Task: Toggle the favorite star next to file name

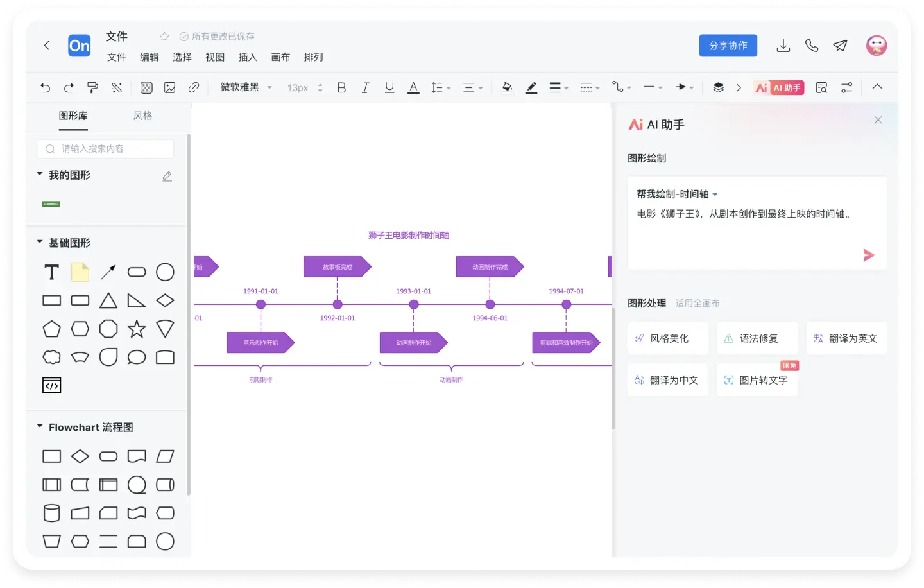Action: (164, 37)
